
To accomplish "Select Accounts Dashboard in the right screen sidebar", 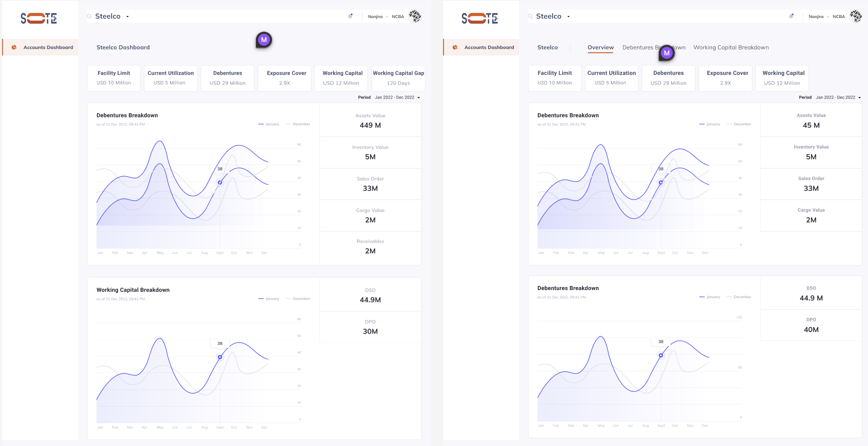I will [481, 47].
